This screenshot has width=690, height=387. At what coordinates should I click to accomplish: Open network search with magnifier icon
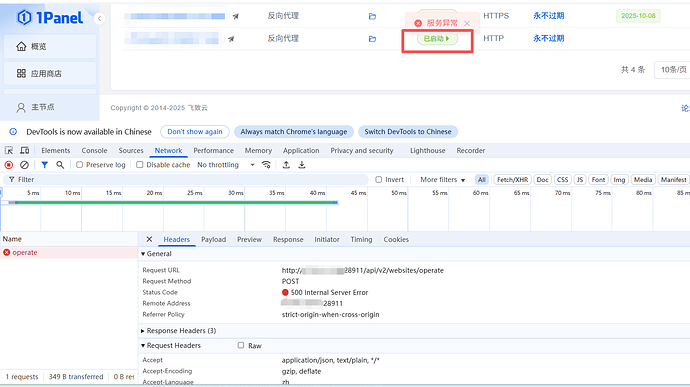tap(60, 165)
